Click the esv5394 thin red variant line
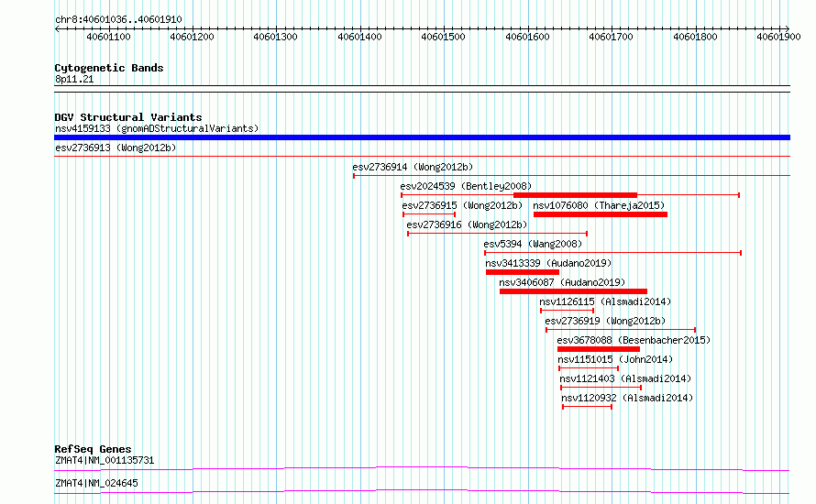This screenshot has height=504, width=816. 613,253
